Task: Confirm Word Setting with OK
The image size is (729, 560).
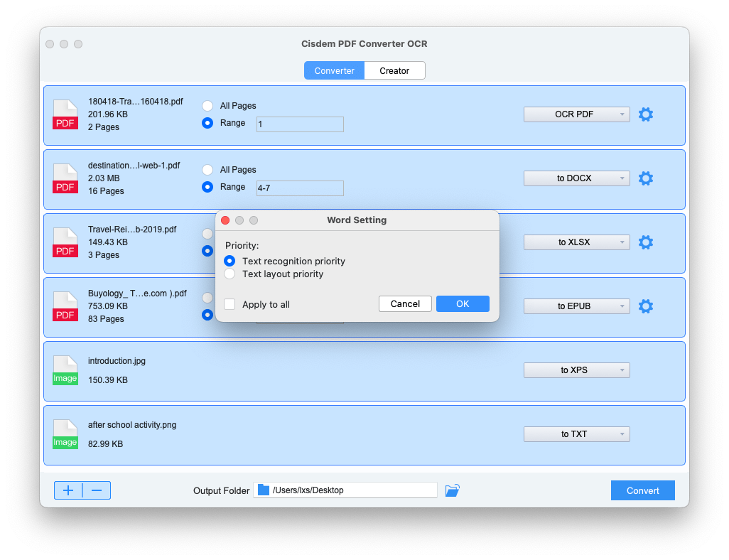Action: tap(463, 303)
